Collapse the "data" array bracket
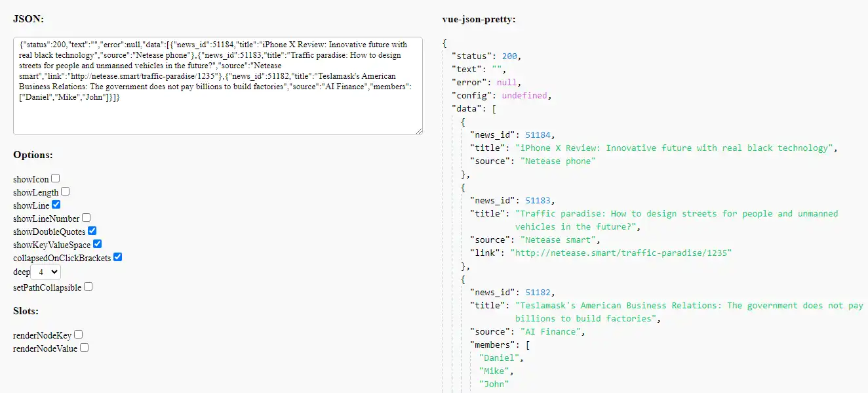868x393 pixels. click(x=494, y=109)
